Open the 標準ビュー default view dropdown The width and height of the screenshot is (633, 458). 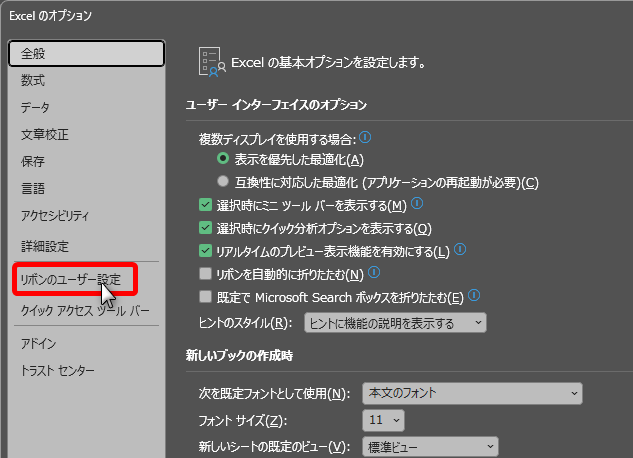point(429,446)
